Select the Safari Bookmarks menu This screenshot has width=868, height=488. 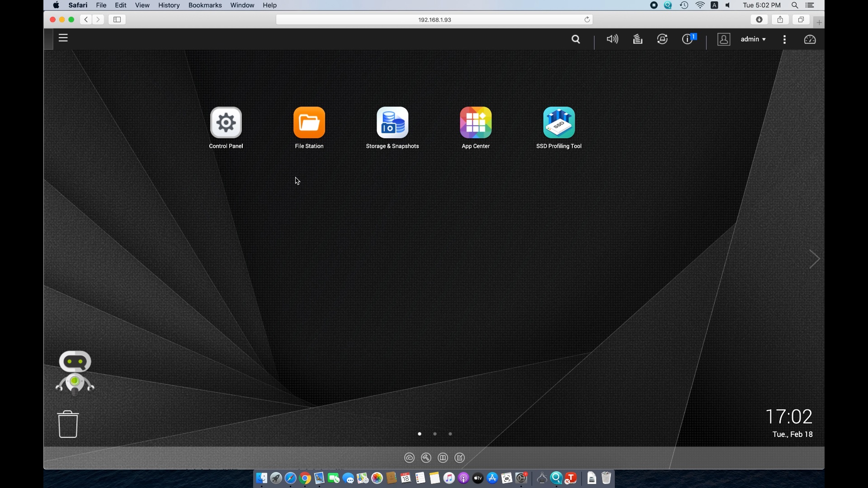point(204,5)
